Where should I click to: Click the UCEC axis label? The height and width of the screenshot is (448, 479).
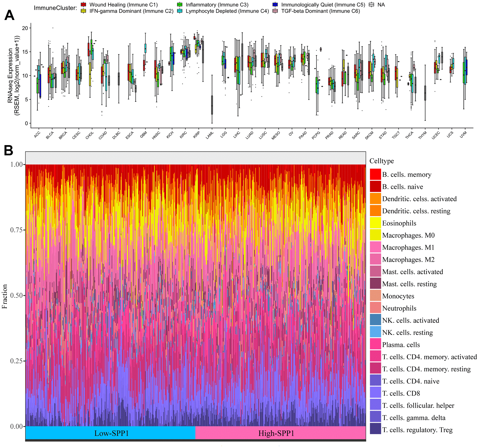coord(436,135)
